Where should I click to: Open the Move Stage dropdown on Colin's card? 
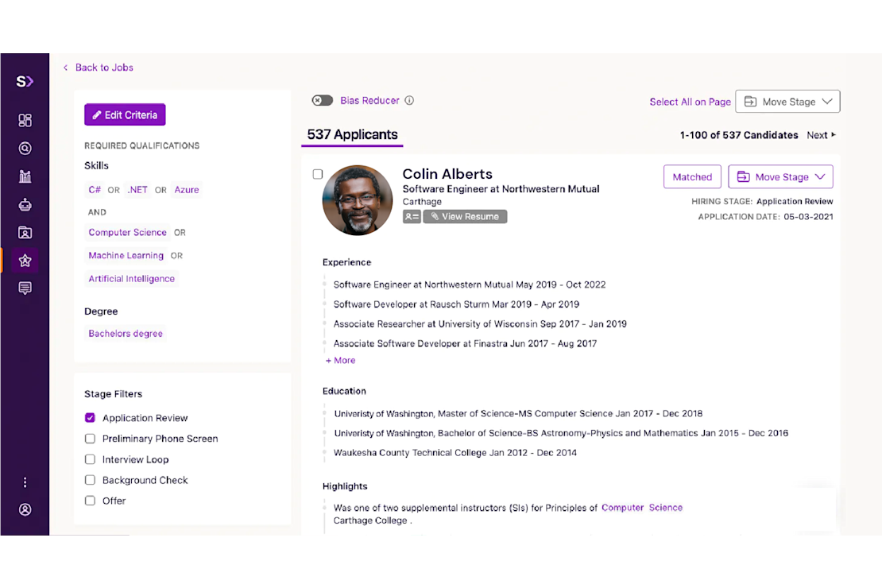pos(780,176)
